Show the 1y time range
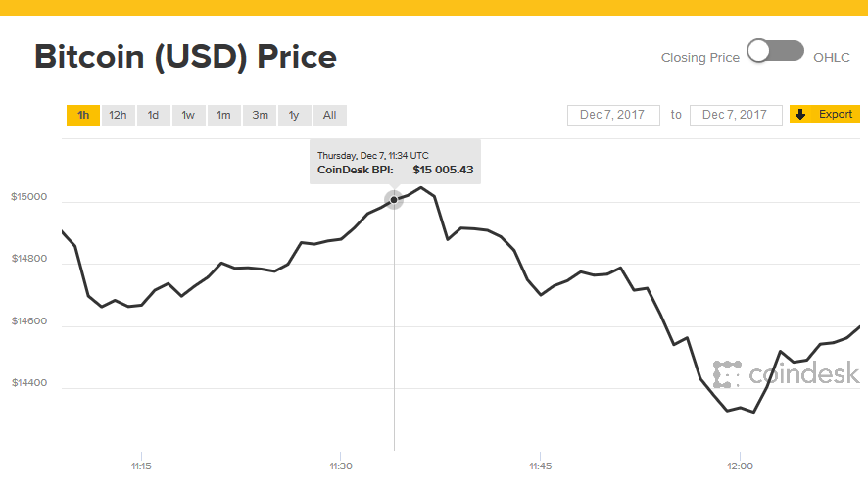Screen dimensions: 868x491 (294, 116)
